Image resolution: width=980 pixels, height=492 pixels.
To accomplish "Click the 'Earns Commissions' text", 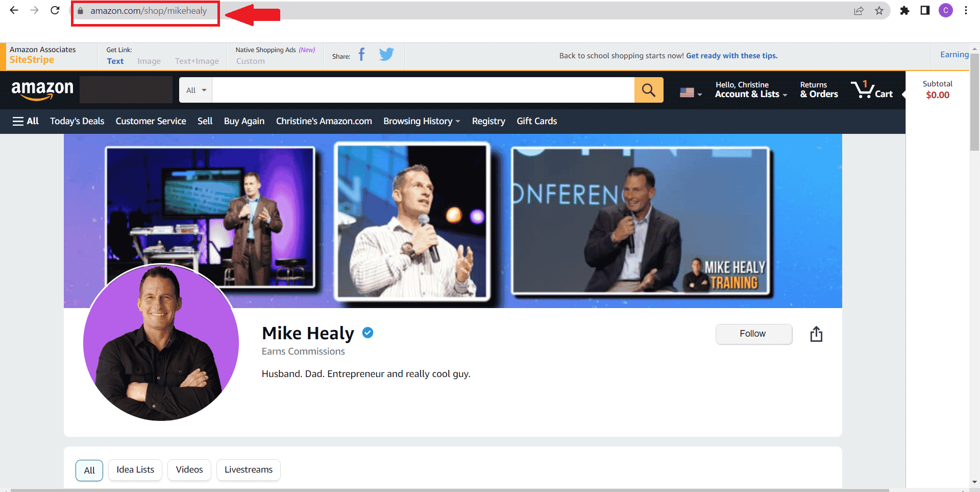I will point(303,352).
